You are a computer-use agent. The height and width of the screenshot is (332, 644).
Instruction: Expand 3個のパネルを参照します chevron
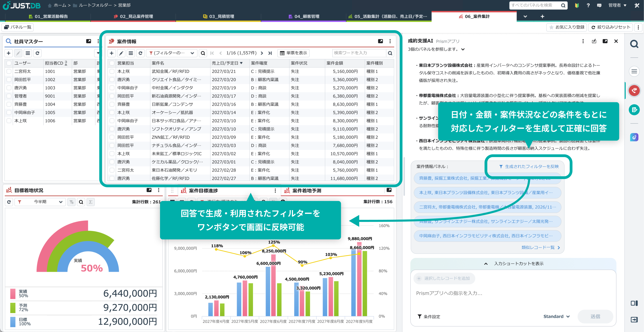(x=463, y=49)
